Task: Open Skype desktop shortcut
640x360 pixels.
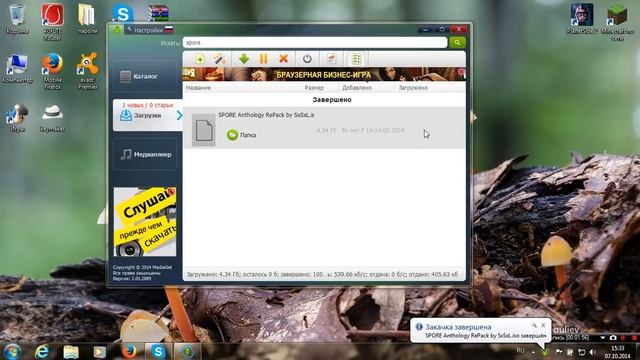Action: pos(122,13)
